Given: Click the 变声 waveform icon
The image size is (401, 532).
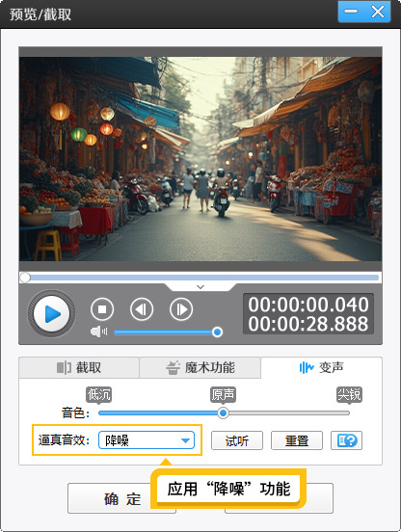Looking at the screenshot, I should (306, 367).
